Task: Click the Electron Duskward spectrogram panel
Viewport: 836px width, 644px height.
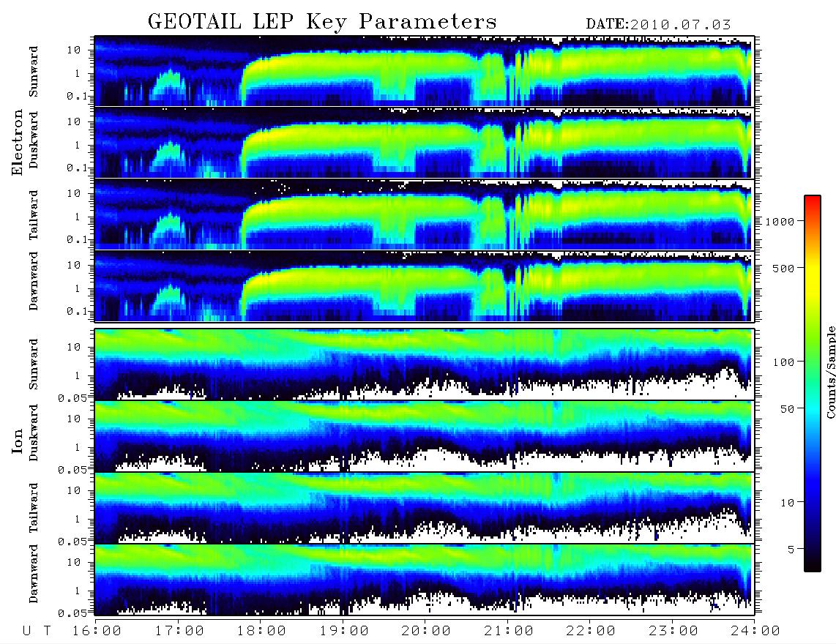Action: (x=424, y=143)
